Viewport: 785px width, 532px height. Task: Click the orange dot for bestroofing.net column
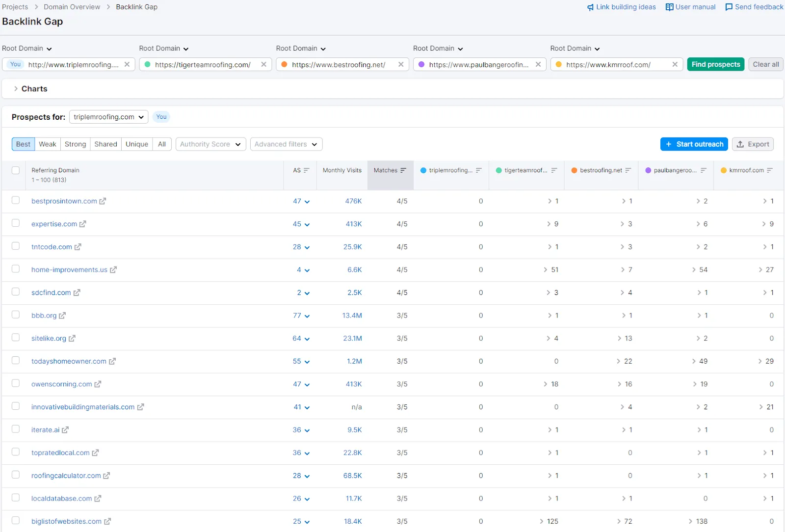pos(573,170)
